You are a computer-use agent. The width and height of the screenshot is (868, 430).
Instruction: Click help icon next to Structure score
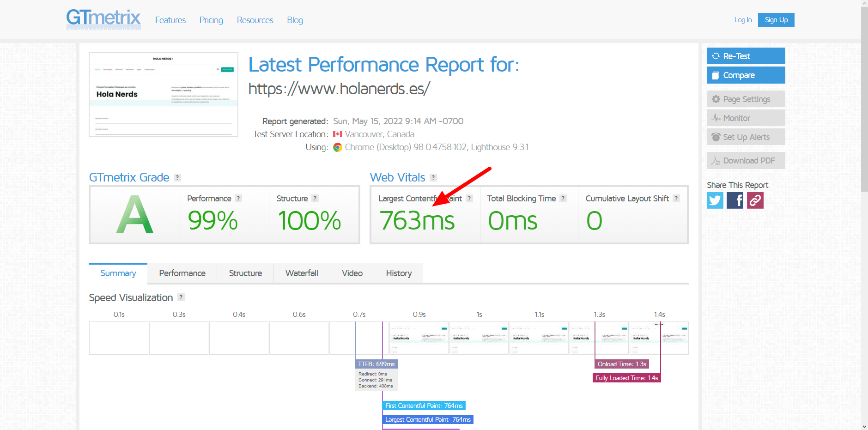click(x=315, y=198)
